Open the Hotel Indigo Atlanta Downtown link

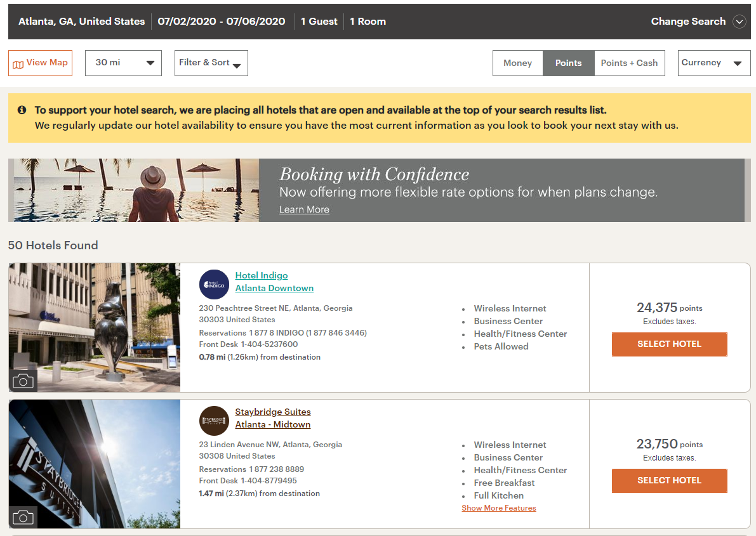pyautogui.click(x=274, y=282)
